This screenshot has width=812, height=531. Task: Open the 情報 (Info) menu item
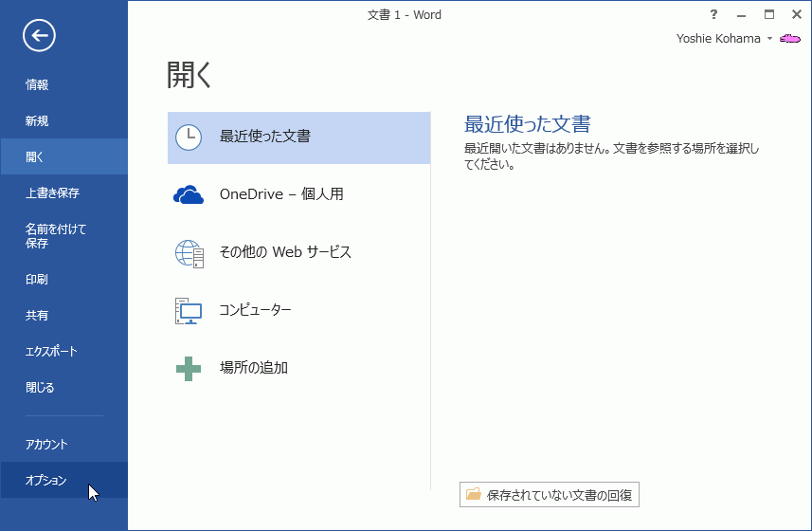point(37,84)
